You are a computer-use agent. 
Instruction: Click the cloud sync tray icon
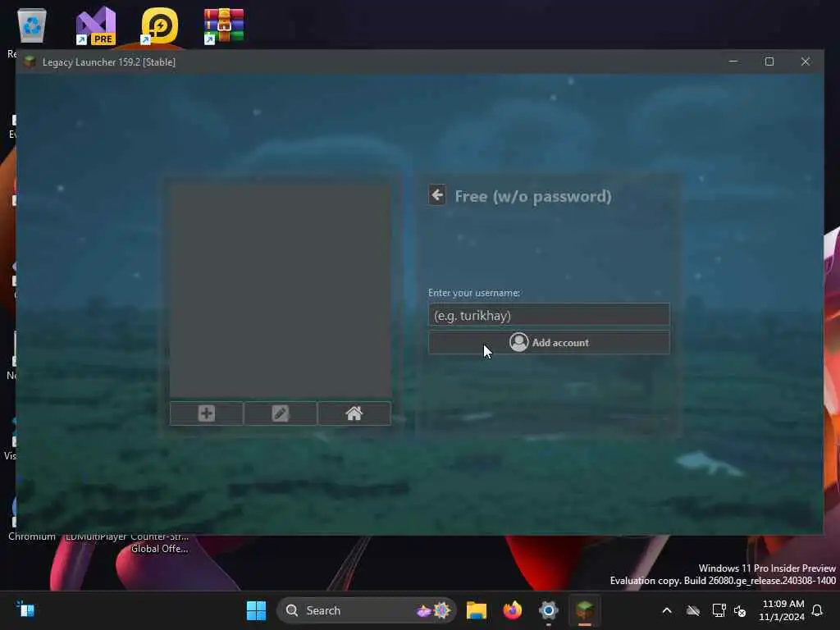[693, 610]
